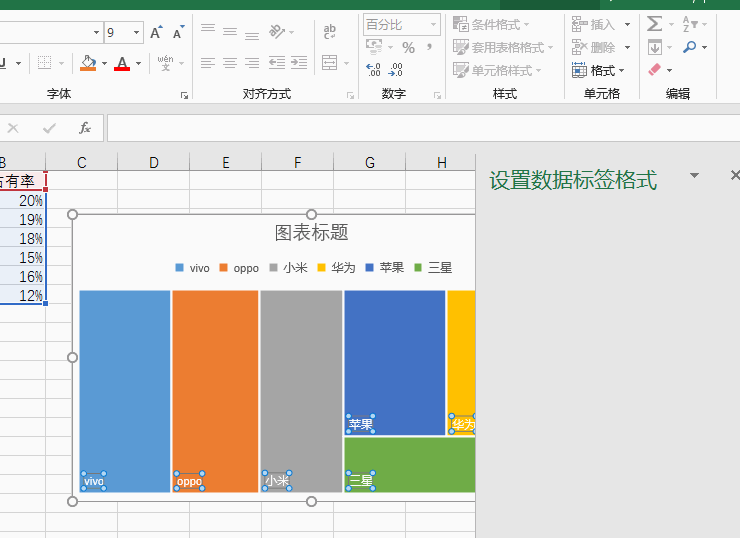740x538 pixels.
Task: Apply percent style with the % button
Action: click(x=408, y=47)
